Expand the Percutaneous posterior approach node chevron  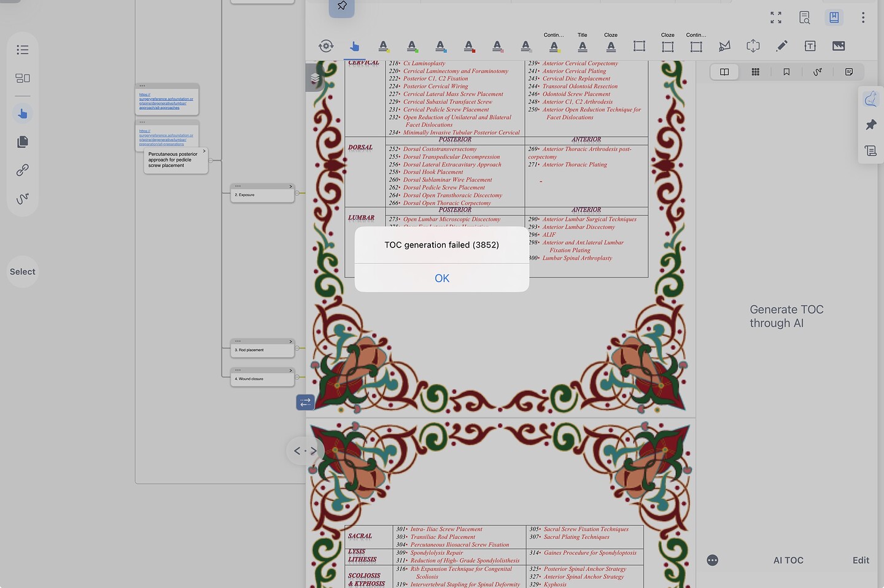[x=204, y=151]
